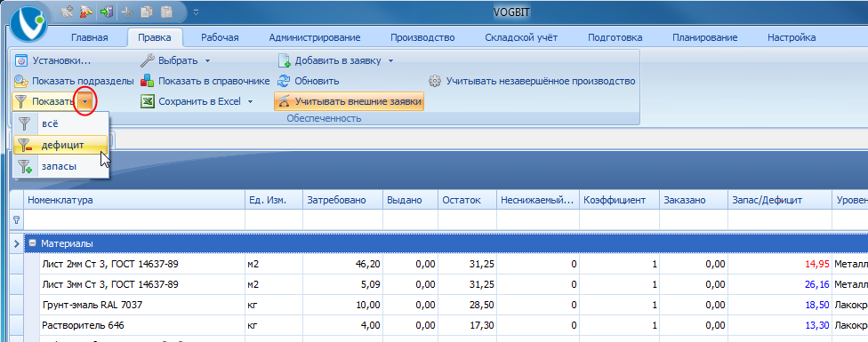Expand the Показать dropdown arrow
Viewport: 868px width, 342px height.
[84, 101]
